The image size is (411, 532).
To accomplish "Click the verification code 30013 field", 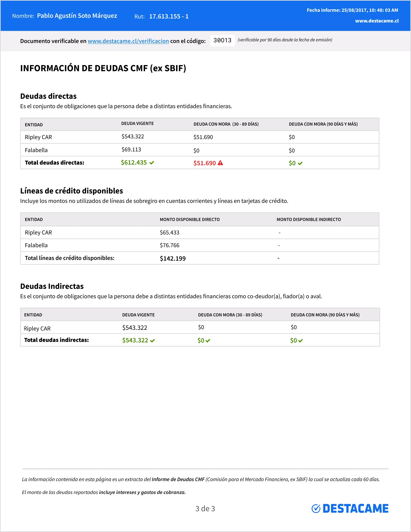I will click(x=222, y=40).
